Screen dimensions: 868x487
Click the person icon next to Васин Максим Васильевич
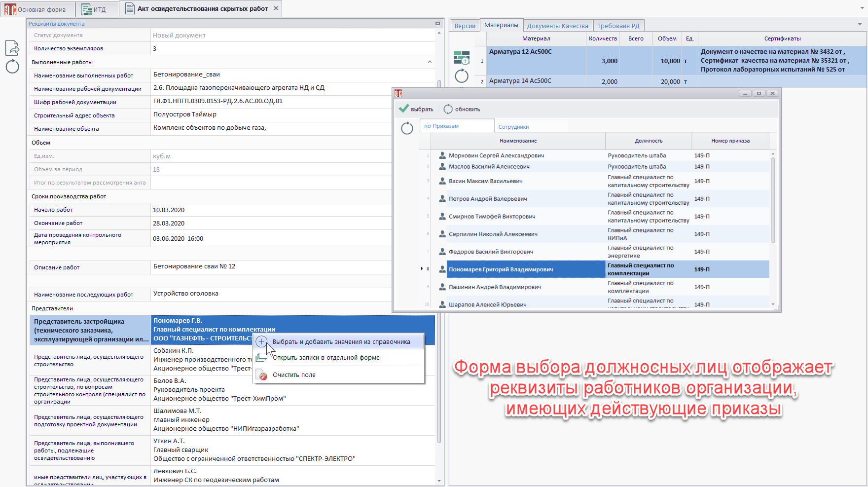[442, 181]
